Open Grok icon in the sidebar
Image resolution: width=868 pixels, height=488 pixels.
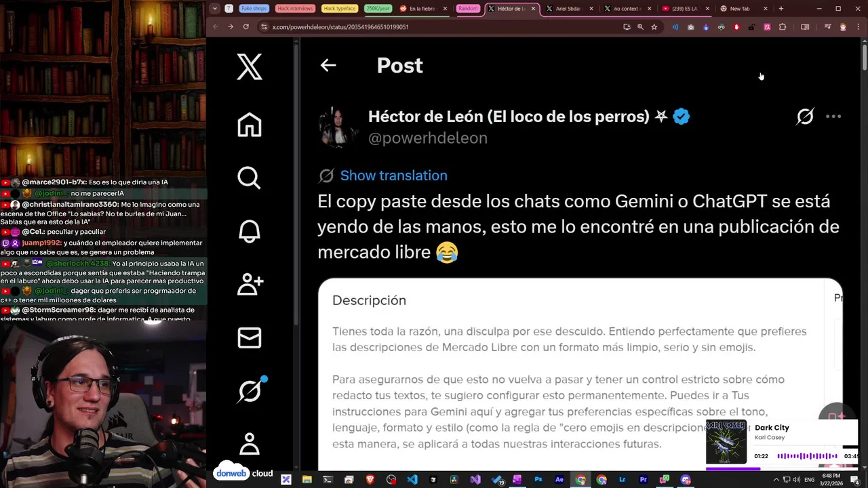(250, 390)
